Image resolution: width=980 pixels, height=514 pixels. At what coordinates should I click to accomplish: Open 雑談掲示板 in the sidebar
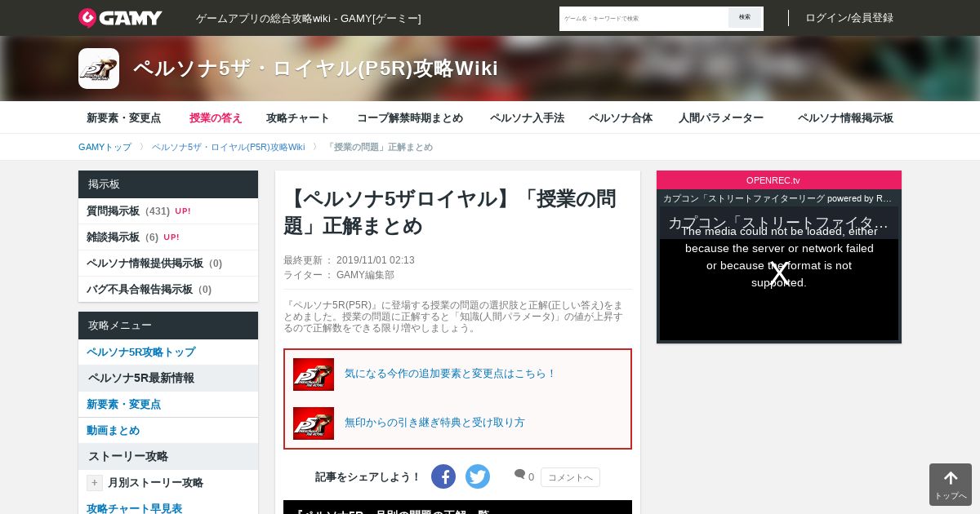point(168,237)
